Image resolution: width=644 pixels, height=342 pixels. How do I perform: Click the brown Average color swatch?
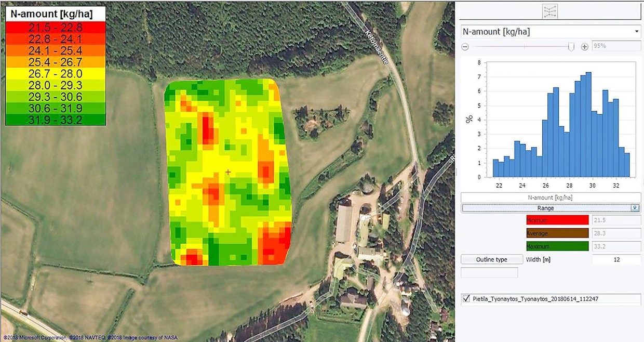(x=557, y=233)
